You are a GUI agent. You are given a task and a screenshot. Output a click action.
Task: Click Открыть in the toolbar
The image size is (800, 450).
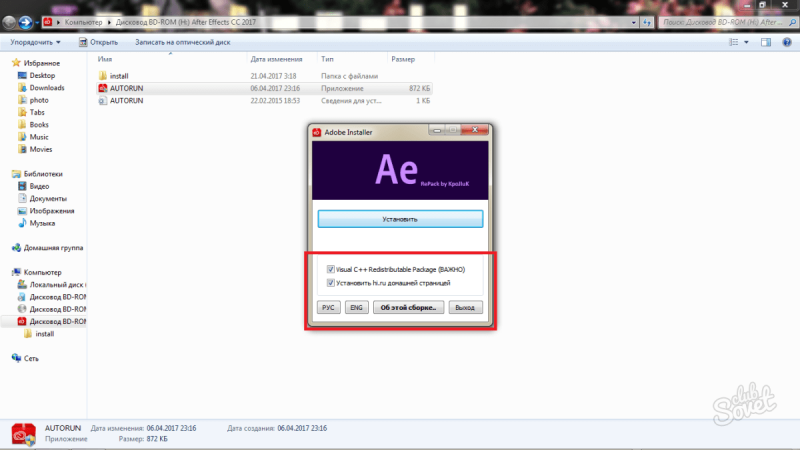(98, 42)
